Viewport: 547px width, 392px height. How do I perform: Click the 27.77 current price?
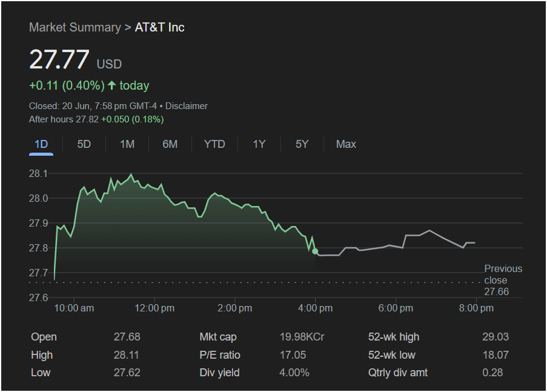pos(59,59)
